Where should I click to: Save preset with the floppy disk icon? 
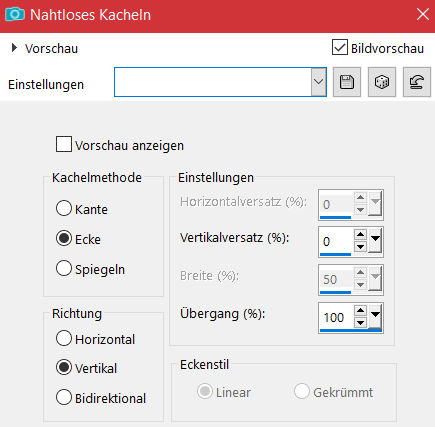coord(347,82)
